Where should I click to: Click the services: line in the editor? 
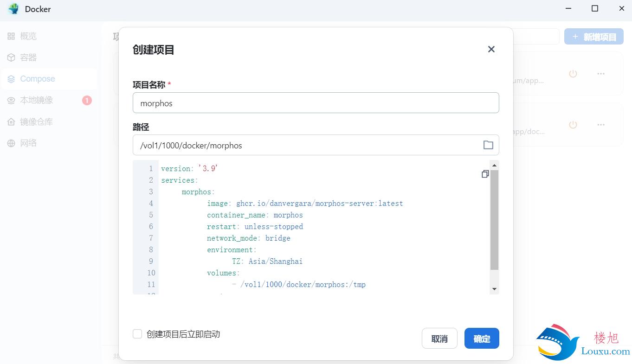180,180
